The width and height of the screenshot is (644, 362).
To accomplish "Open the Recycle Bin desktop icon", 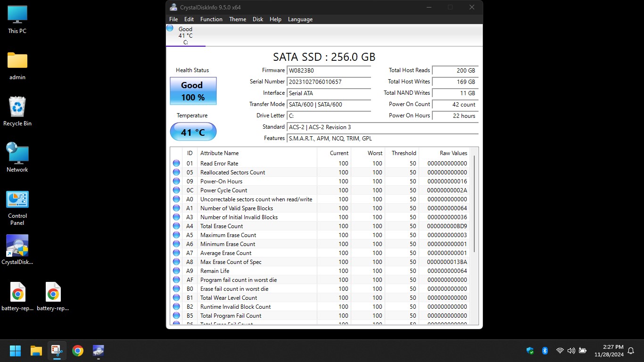I will pos(17,112).
